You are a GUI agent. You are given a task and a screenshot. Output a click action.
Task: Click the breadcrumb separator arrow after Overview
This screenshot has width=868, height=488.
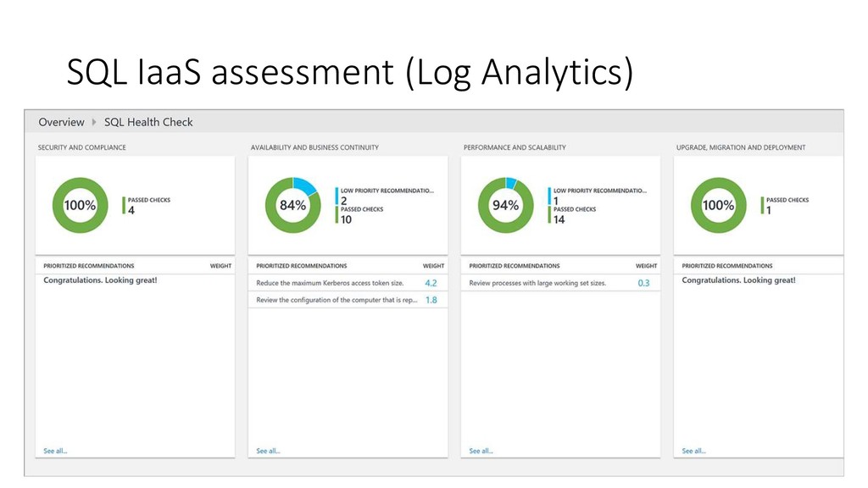point(94,122)
